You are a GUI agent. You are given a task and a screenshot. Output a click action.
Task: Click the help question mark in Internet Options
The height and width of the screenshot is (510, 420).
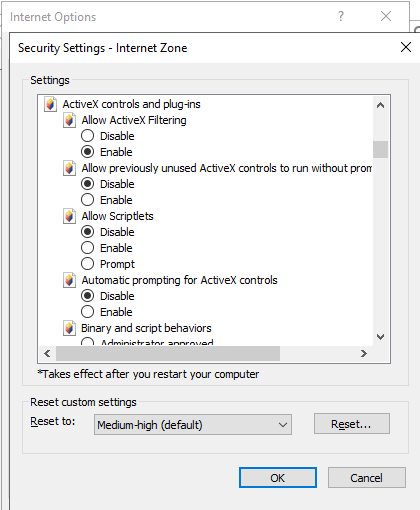click(x=341, y=16)
